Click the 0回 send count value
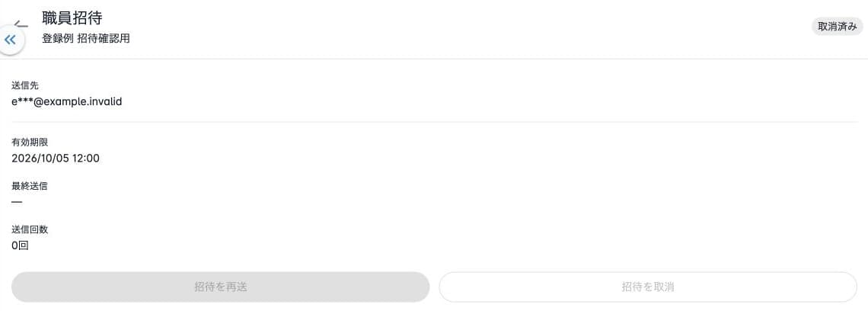Viewport: 868px width, 311px height. click(20, 245)
